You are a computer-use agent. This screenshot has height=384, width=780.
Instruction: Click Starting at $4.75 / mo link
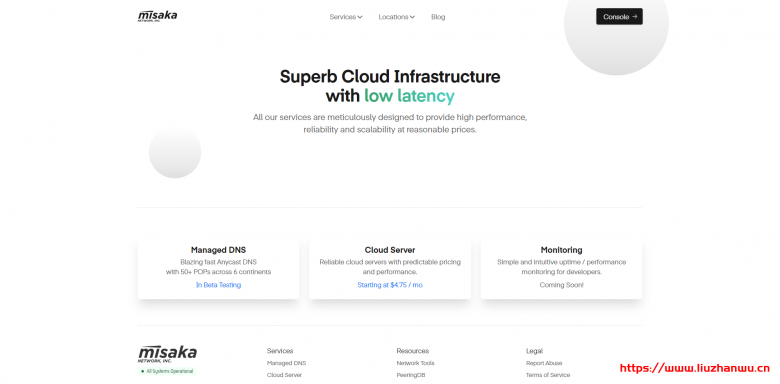tap(390, 285)
